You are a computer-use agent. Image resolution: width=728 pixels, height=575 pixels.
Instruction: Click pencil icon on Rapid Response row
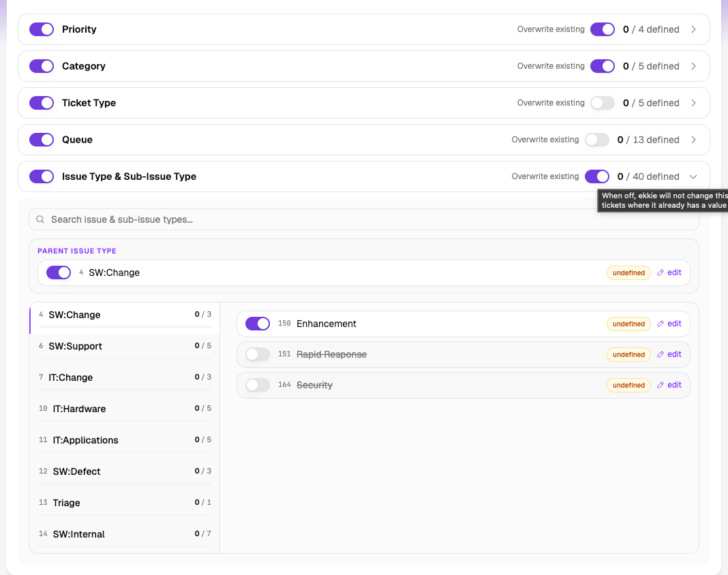(x=661, y=354)
